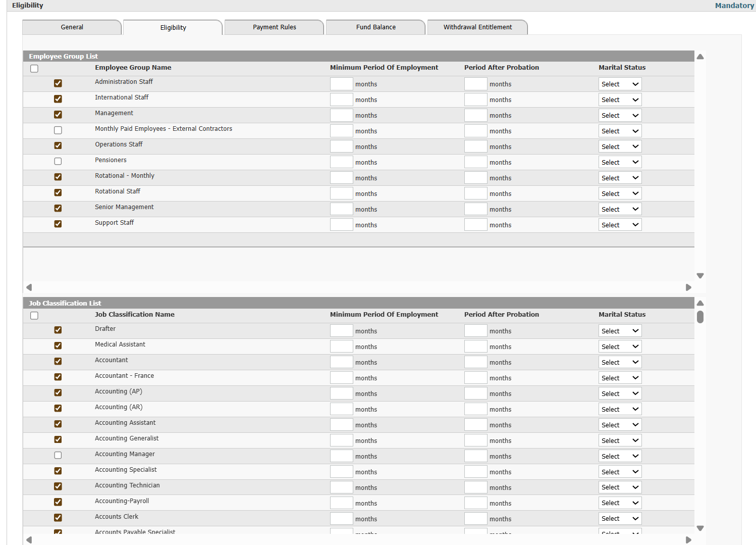Viewport: 756px width, 545px height.
Task: Open Marital Status dropdown for Accountant - France
Action: [620, 378]
